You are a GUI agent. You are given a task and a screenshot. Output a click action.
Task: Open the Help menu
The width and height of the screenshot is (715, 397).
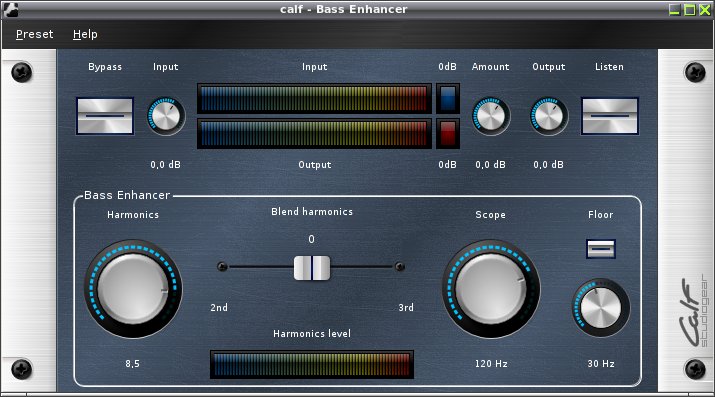tap(85, 34)
